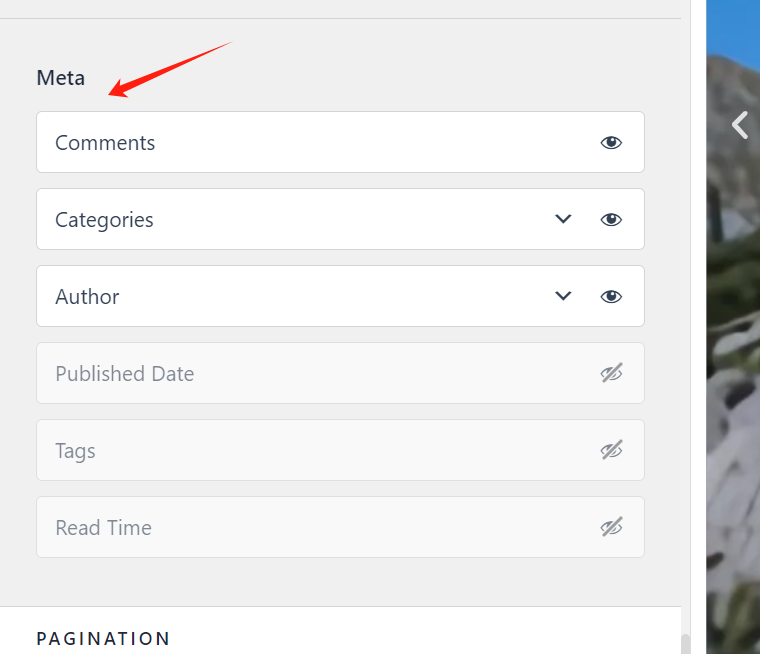Select the Categories row label
Image resolution: width=760 pixels, height=654 pixels.
[104, 220]
